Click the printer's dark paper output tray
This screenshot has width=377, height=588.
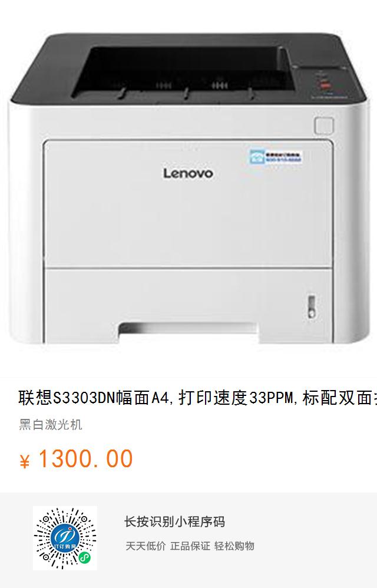184,72
